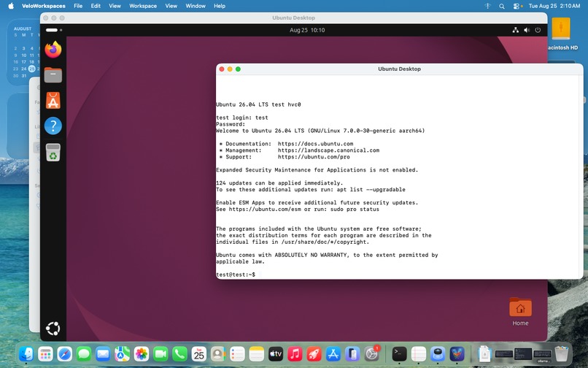Open the App Store from the Dock
The image size is (588, 368).
coord(333,353)
